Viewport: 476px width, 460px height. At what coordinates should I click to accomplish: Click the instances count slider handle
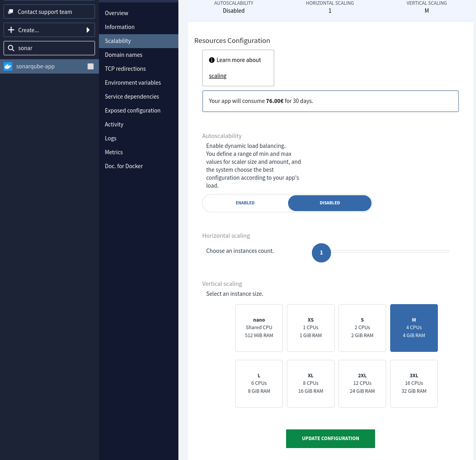[x=321, y=252]
